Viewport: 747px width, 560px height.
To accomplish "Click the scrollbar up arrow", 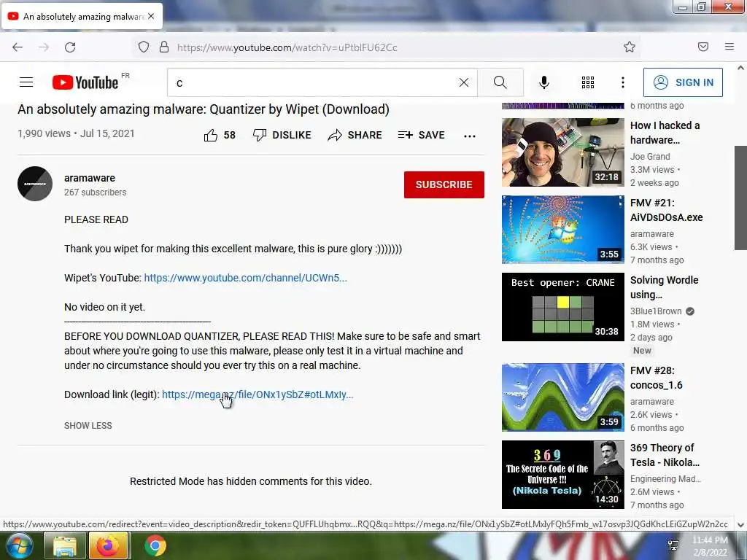I will tap(741, 68).
